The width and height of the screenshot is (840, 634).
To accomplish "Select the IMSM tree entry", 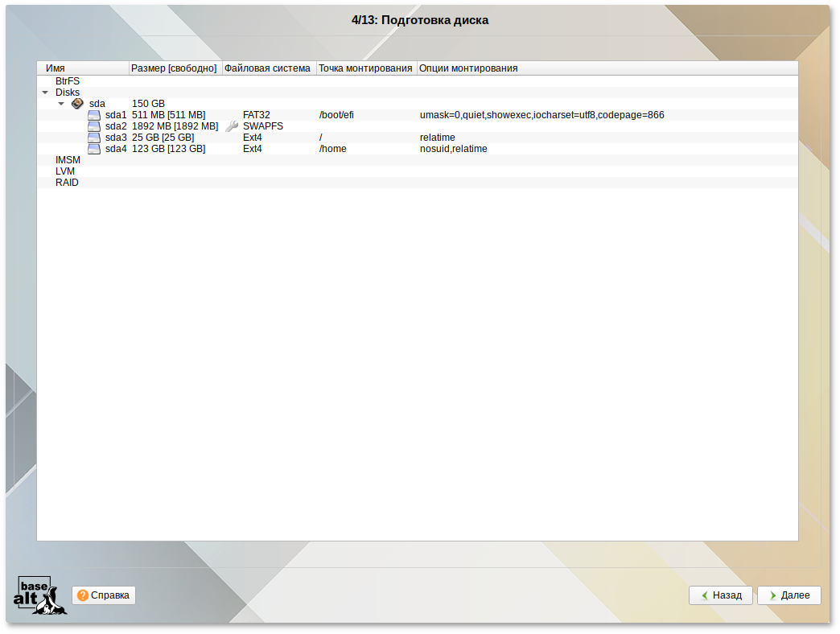I will coord(68,160).
